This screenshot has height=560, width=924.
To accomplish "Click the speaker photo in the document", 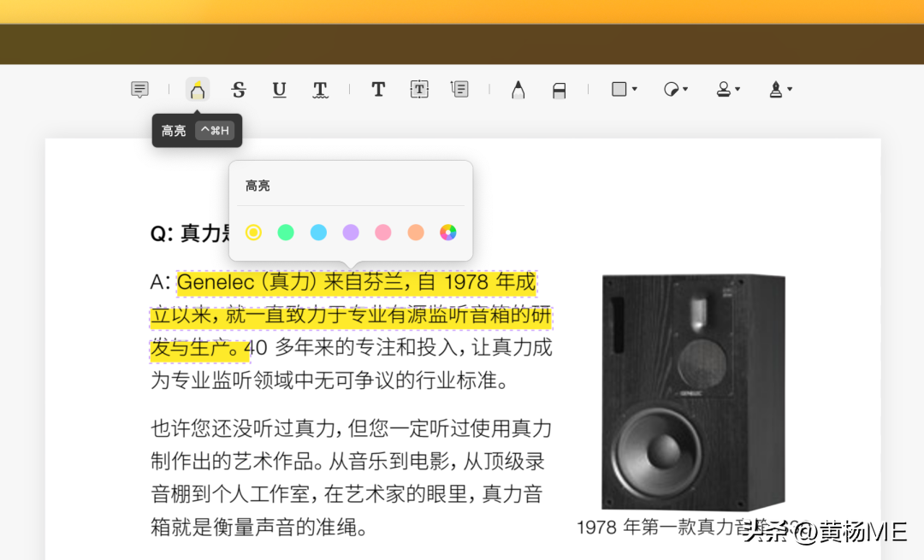I will 694,392.
